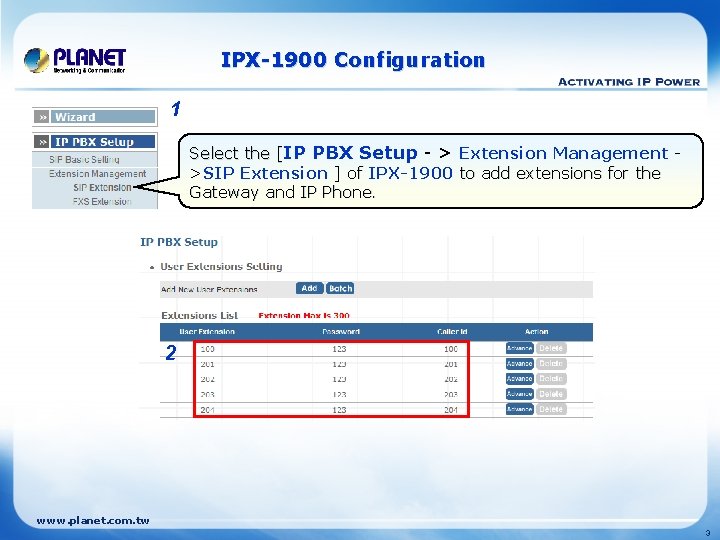Click the IP PBX Setup page heading
720x540 pixels.
coord(179,242)
